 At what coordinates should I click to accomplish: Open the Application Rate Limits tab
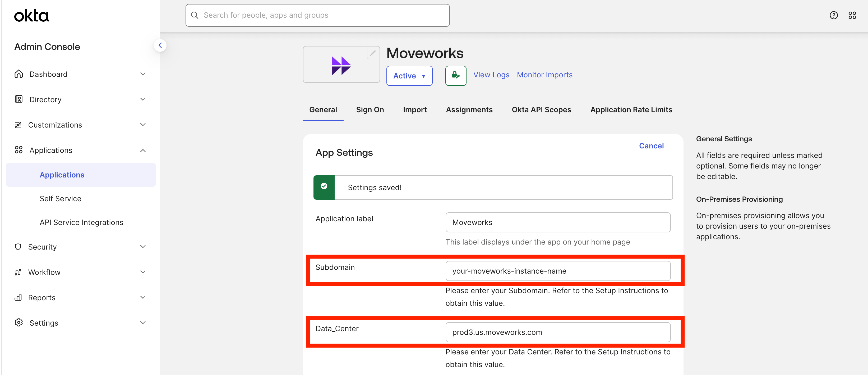[x=631, y=110]
